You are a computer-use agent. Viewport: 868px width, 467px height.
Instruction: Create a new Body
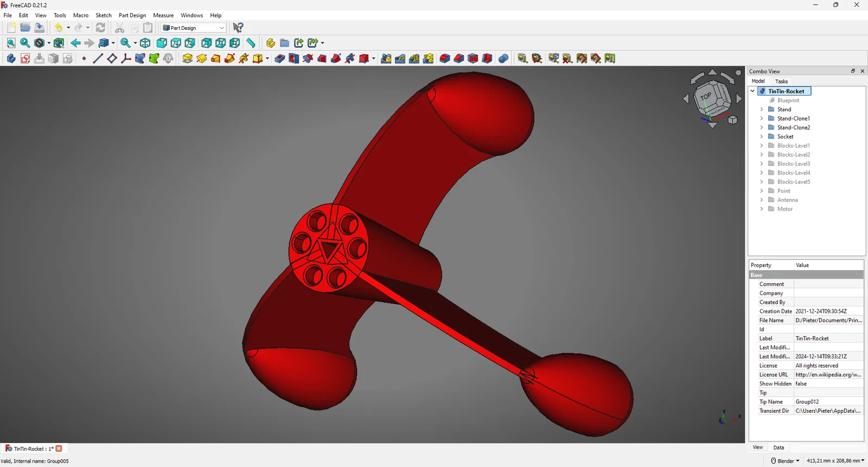tap(11, 59)
